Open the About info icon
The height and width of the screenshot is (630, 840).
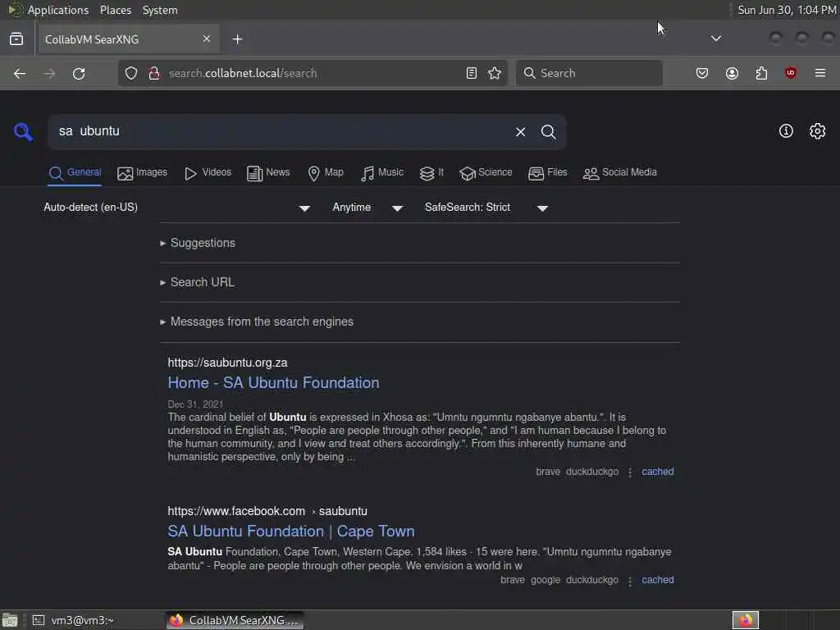pos(786,131)
